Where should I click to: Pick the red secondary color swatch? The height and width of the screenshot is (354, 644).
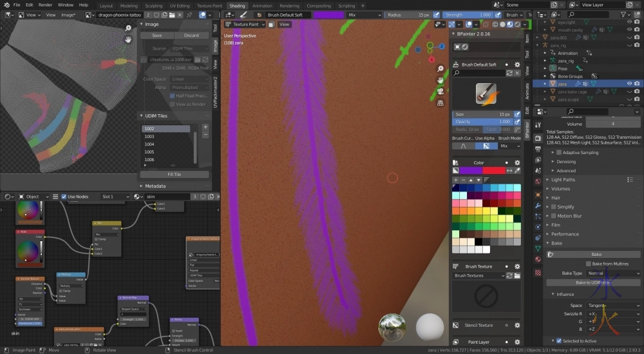[x=494, y=170]
